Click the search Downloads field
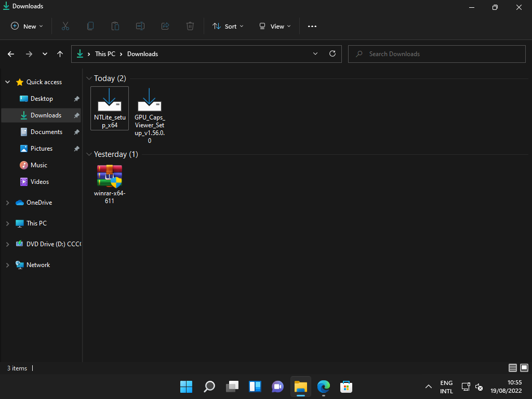This screenshot has width=532, height=399. 436,54
